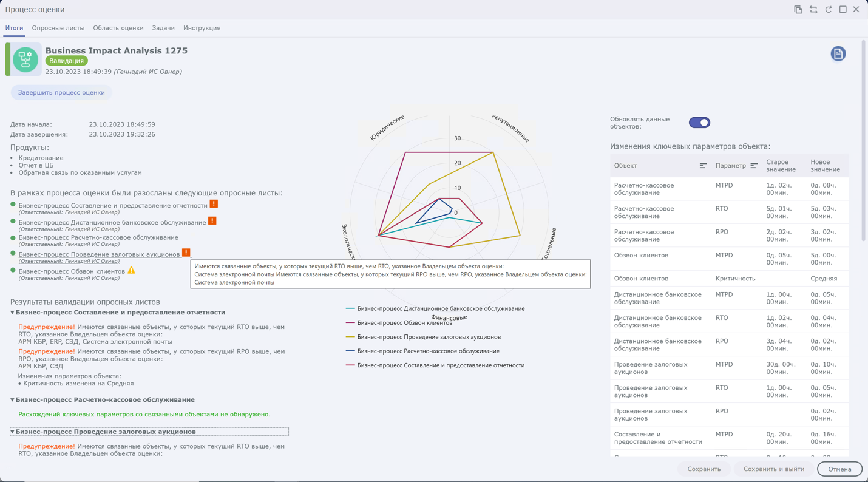Image resolution: width=868 pixels, height=482 pixels.
Task: Click the copy window icon in title bar
Action: 798,10
